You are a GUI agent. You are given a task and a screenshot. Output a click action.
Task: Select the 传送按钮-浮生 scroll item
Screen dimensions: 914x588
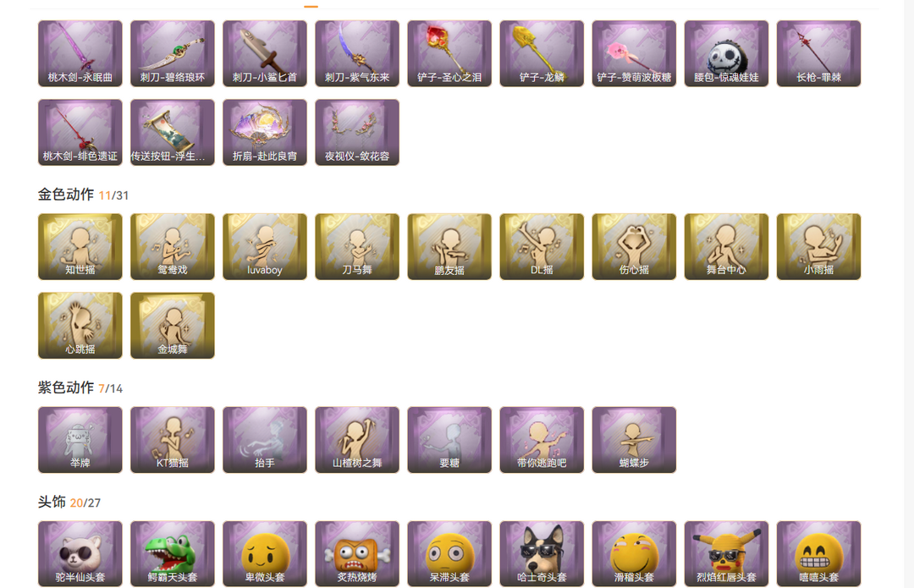(x=173, y=132)
